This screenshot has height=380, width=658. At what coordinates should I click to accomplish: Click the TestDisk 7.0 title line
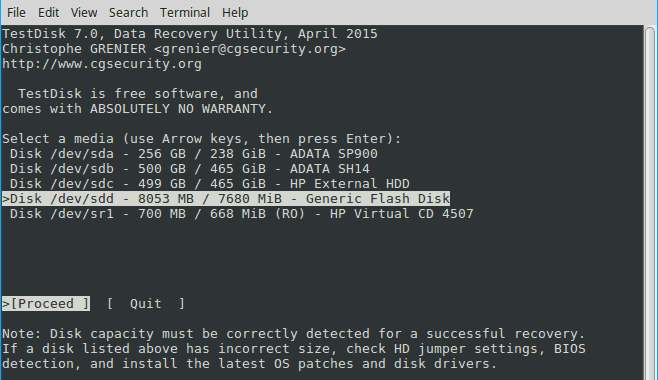190,34
